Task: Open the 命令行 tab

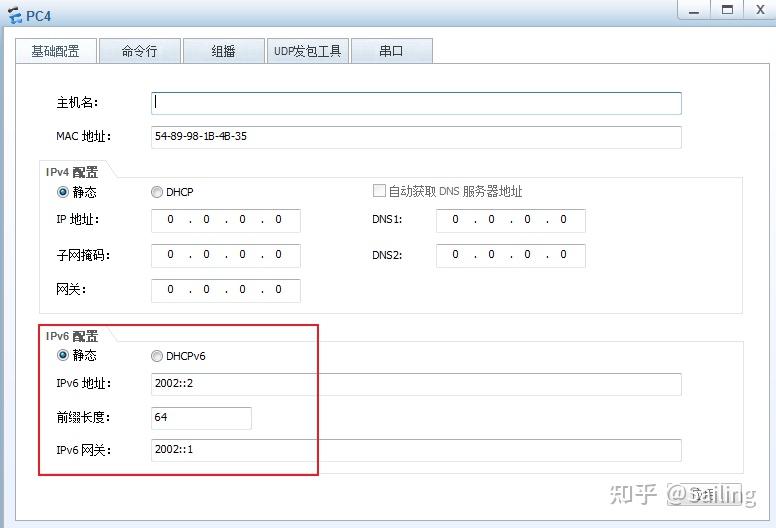Action: tap(140, 51)
